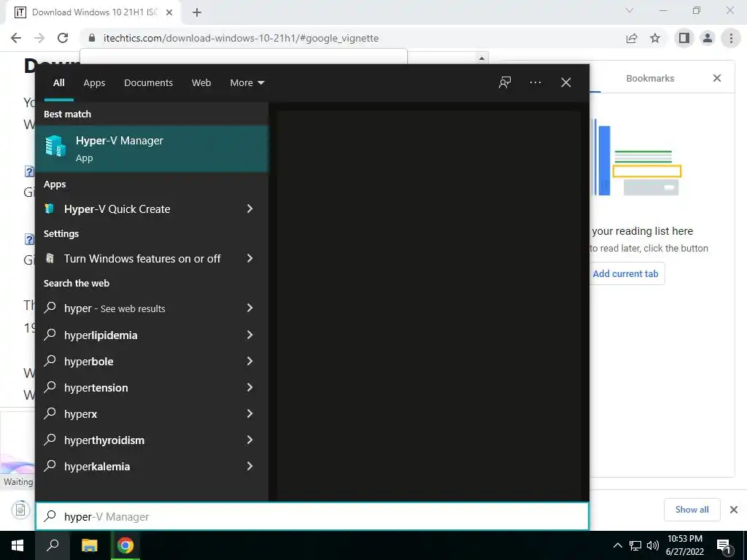
Task: Open the search feedback icon
Action: pos(505,82)
